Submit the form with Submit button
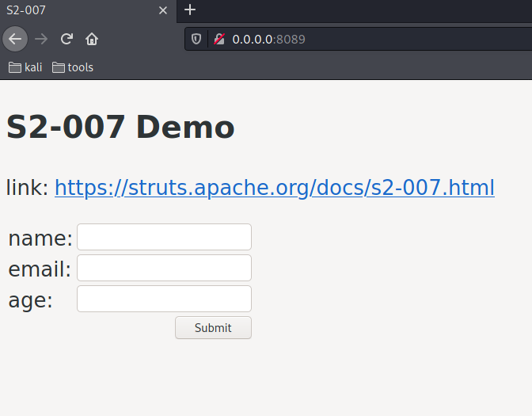The height and width of the screenshot is (416, 532). coord(213,328)
